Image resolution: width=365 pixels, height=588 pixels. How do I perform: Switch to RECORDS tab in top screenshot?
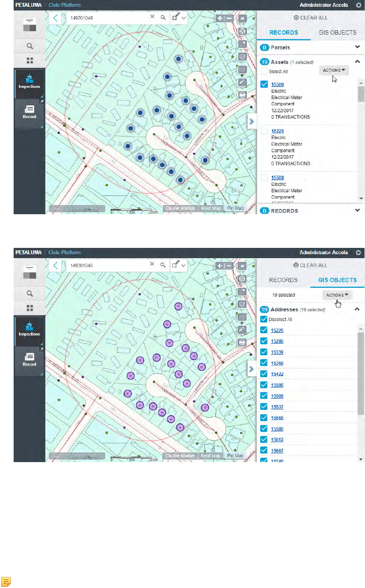pos(284,33)
